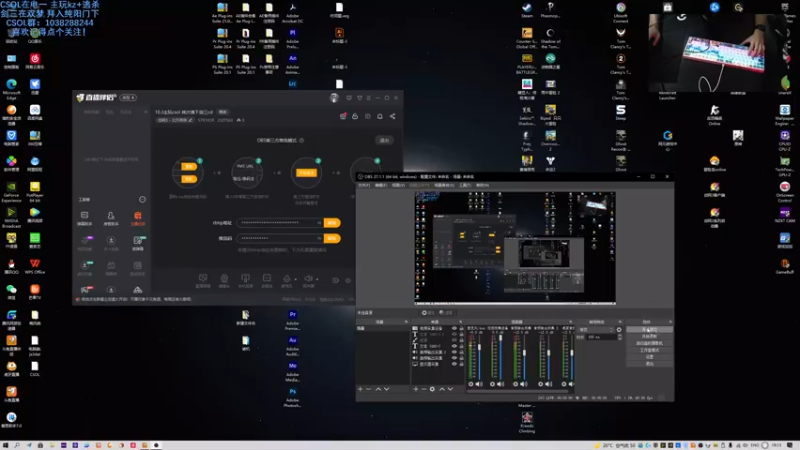Enable Studio Mode in OBS controls
800x450 pixels.
[649, 350]
